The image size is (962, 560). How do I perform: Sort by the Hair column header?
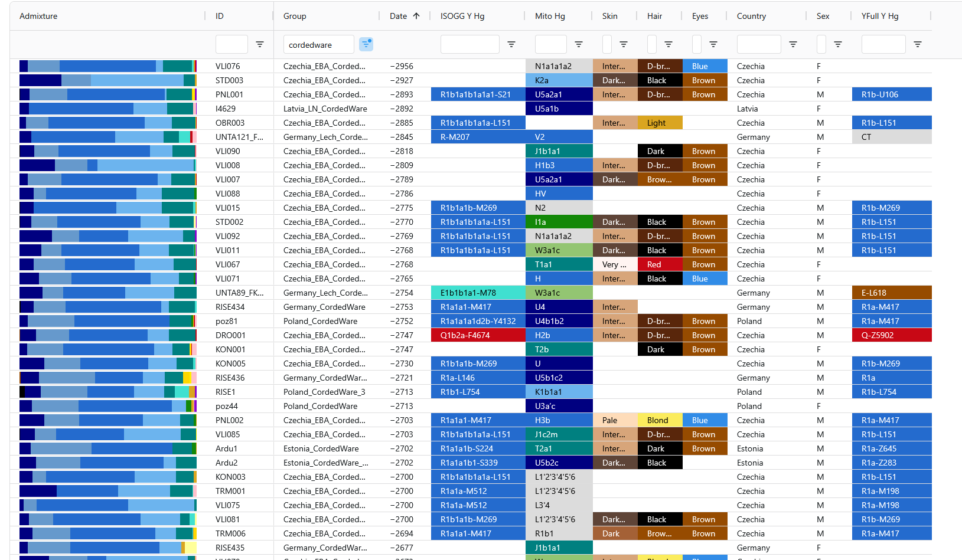point(654,16)
